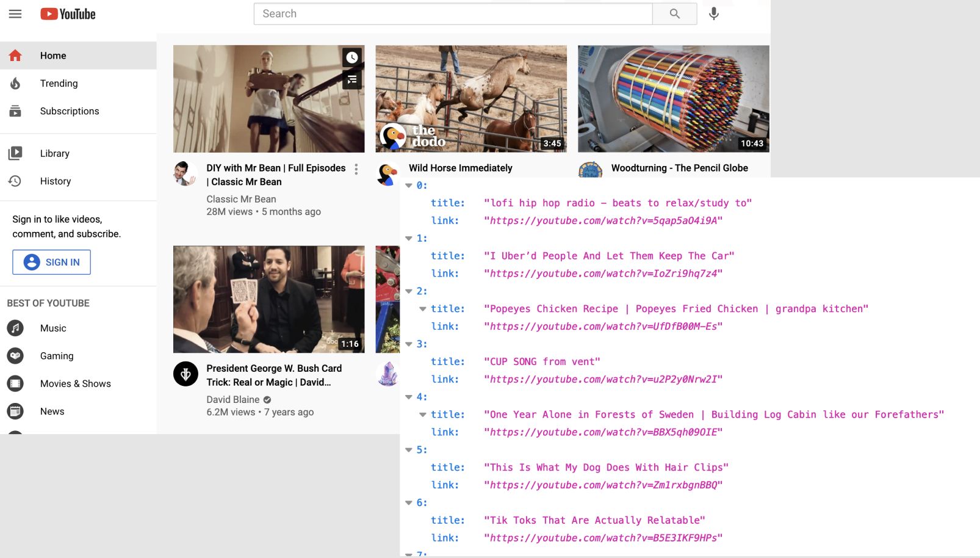Add Mr Bean video to queue
Viewport: 980px width, 558px height.
pos(352,79)
